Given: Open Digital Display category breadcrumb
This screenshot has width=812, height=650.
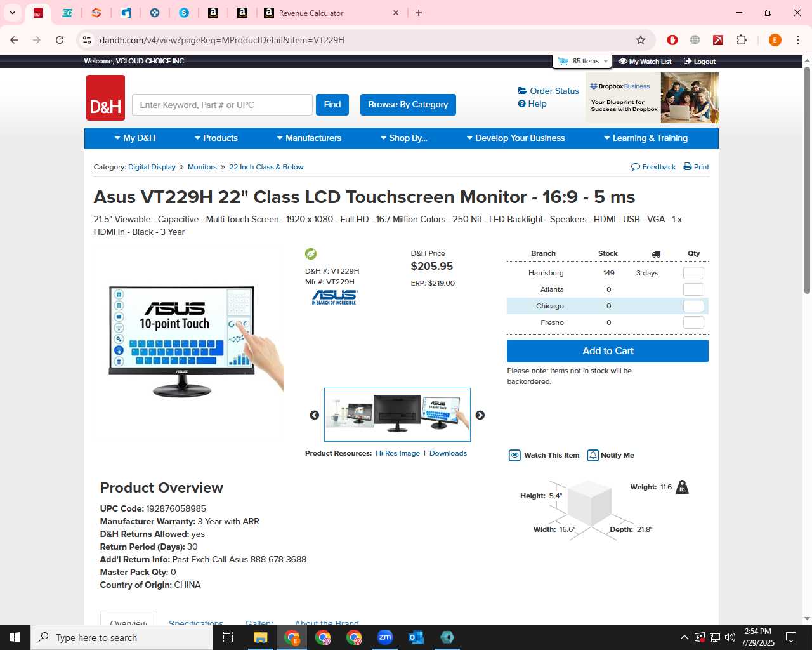Looking at the screenshot, I should click(152, 167).
